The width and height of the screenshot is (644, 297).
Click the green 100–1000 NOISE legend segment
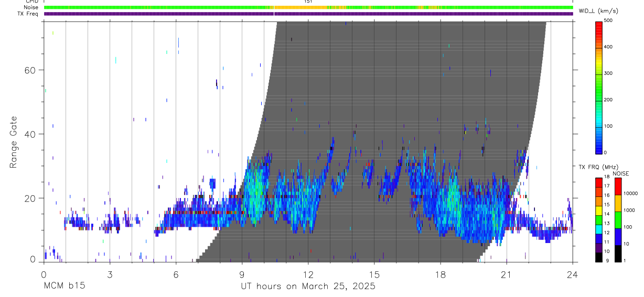(618, 219)
